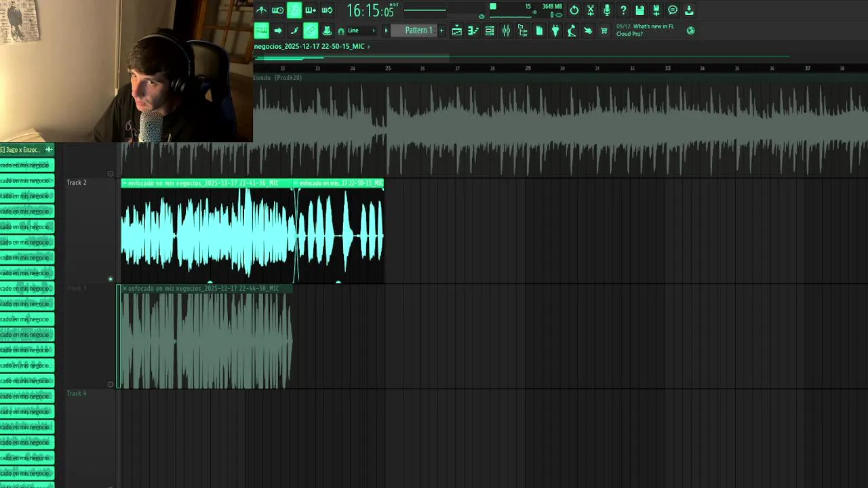This screenshot has height=488, width=868.
Task: Save project with the floppy disk icon
Action: 639,10
